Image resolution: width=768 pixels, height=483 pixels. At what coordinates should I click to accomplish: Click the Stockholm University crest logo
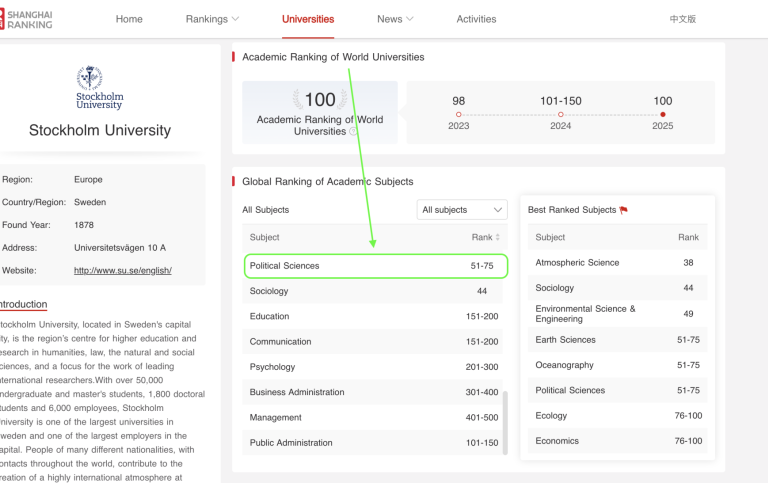tap(99, 88)
